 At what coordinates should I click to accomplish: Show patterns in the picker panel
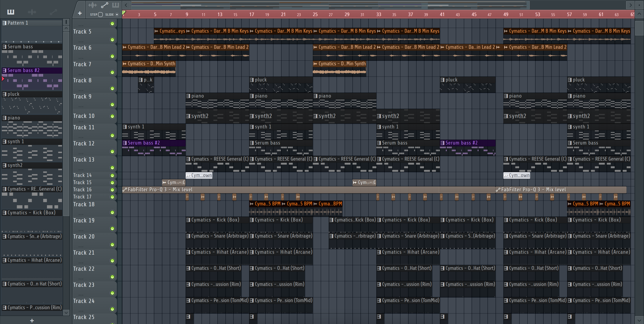[x=11, y=12]
